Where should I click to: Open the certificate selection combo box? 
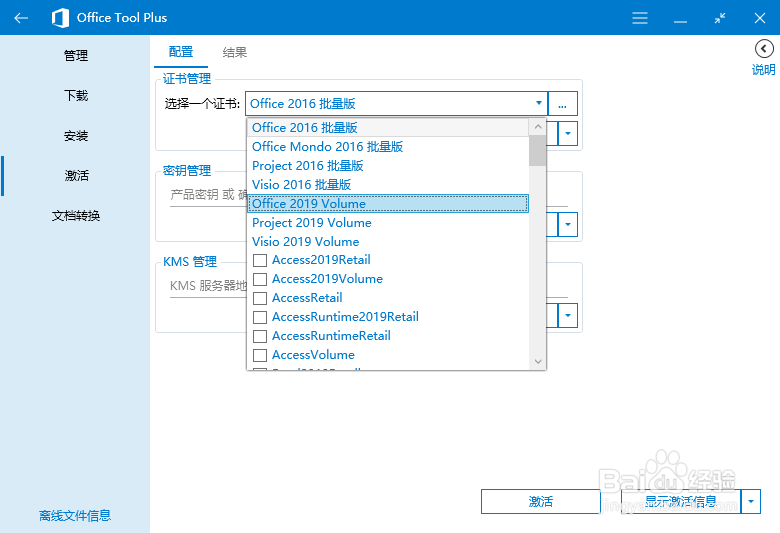pos(396,104)
